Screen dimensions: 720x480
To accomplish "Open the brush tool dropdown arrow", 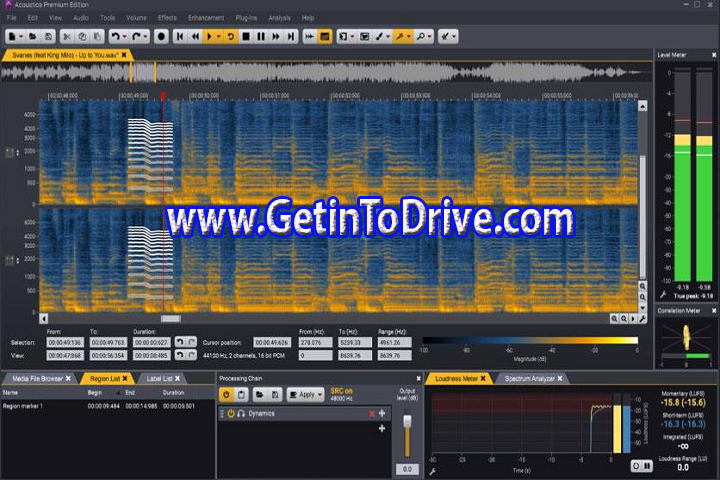I will [388, 36].
